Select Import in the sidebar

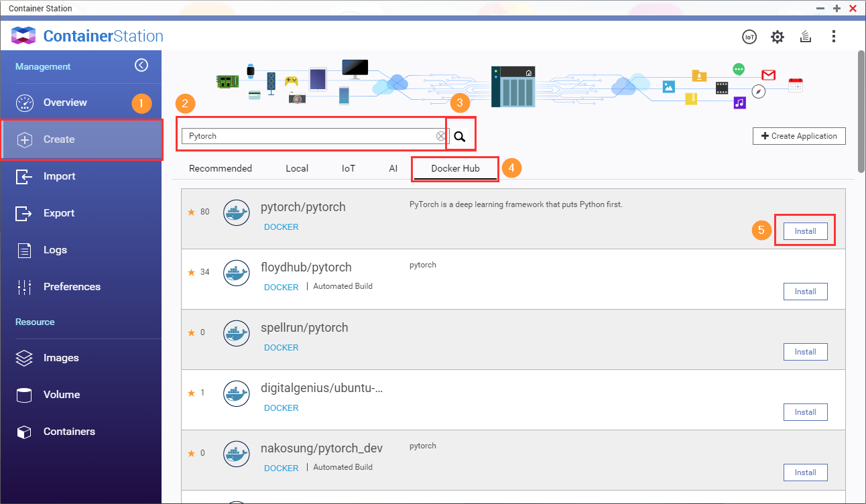pos(59,176)
